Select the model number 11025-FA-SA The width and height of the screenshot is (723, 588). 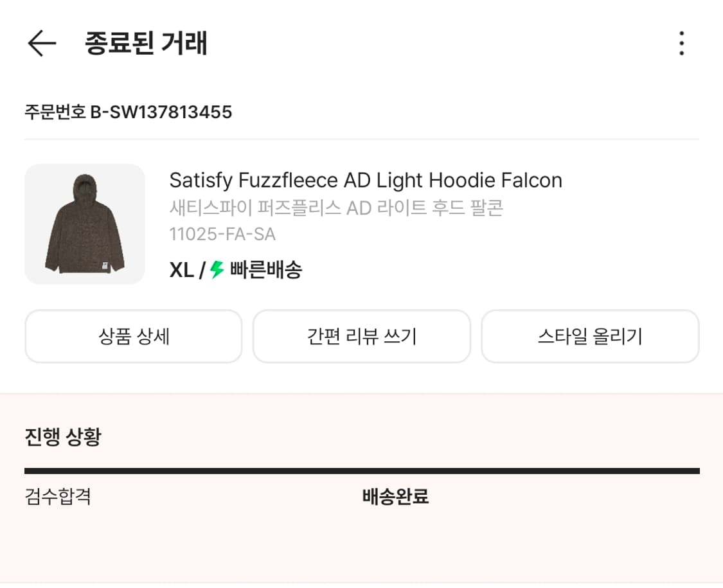223,235
